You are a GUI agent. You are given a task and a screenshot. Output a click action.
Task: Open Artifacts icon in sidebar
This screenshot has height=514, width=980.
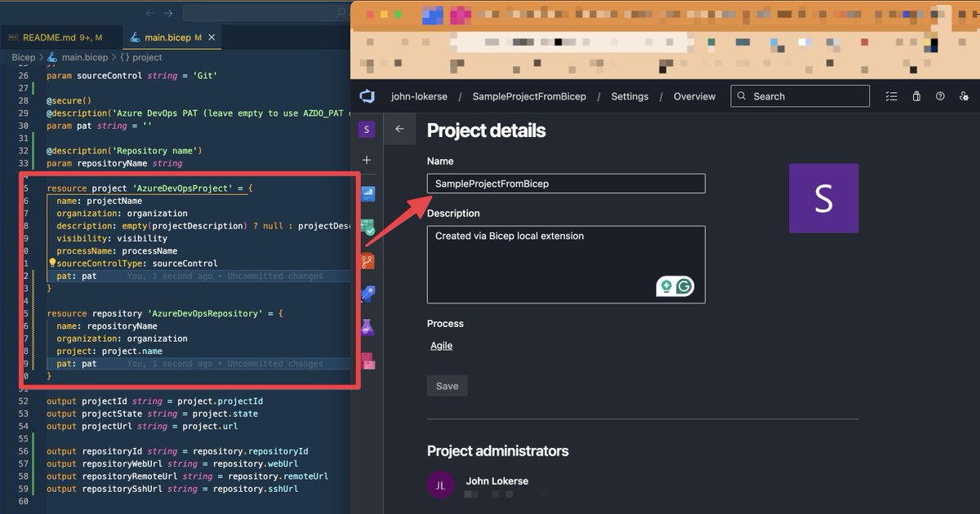[367, 360]
